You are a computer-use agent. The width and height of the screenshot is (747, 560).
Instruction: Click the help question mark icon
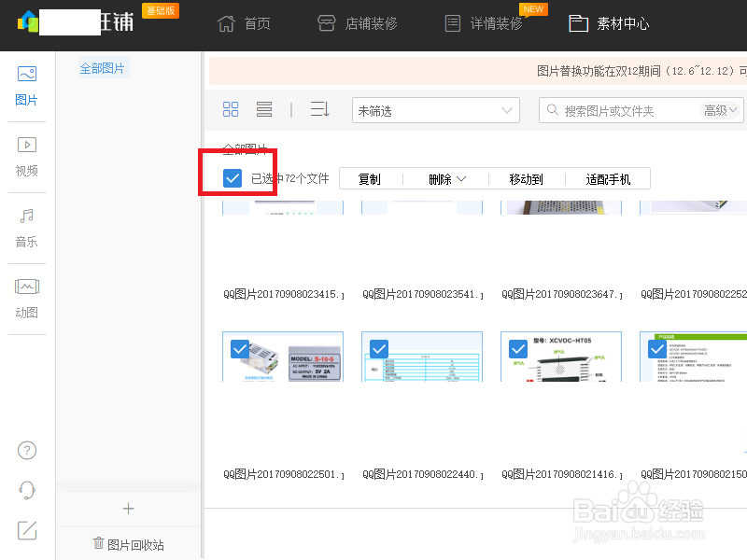(x=26, y=450)
